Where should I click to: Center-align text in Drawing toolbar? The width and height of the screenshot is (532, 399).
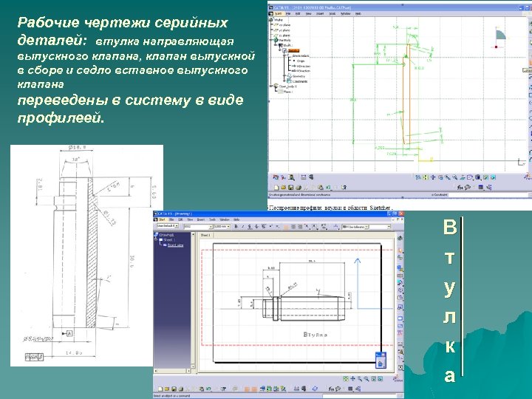tap(293, 227)
